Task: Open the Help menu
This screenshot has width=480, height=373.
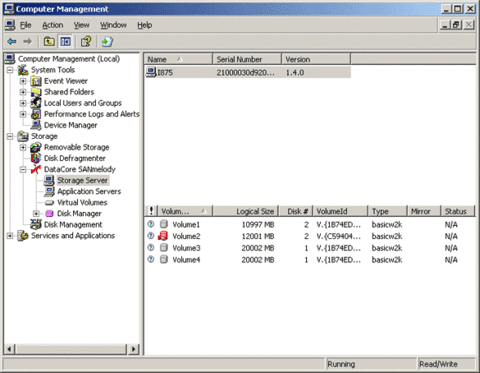Action: (145, 25)
